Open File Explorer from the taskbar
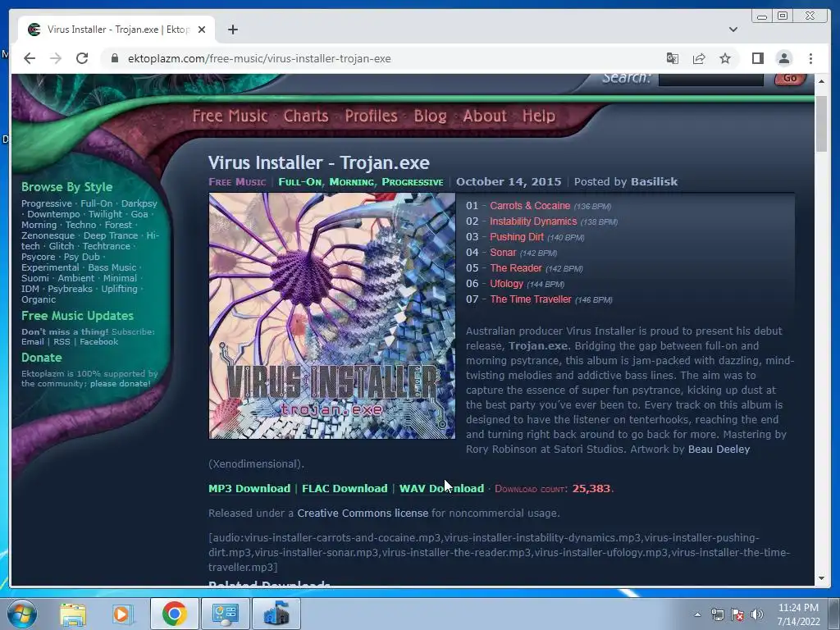The width and height of the screenshot is (840, 630). [73, 614]
